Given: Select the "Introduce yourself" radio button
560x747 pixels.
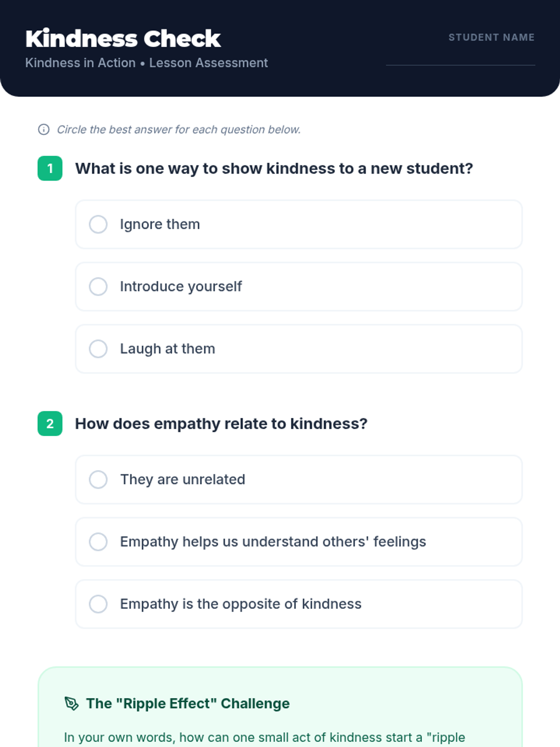Looking at the screenshot, I should [98, 286].
